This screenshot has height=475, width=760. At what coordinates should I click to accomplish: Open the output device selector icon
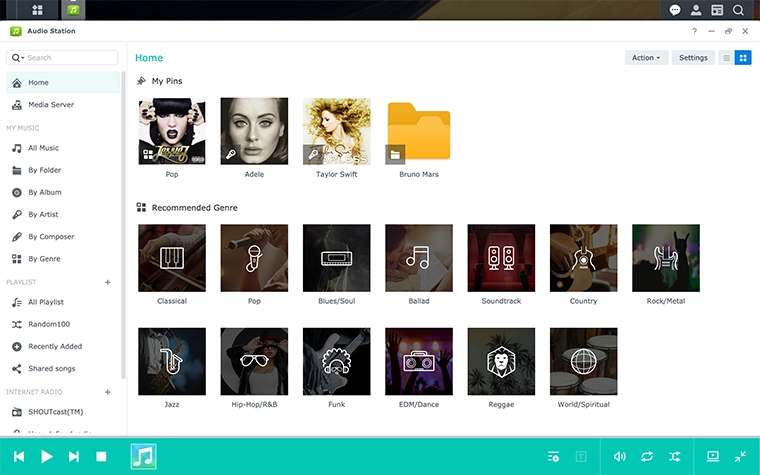(713, 456)
